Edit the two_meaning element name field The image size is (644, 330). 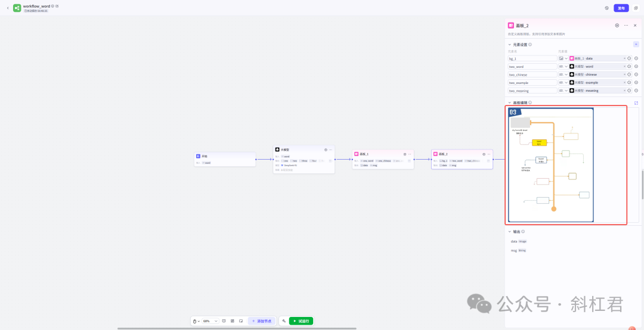(x=532, y=91)
